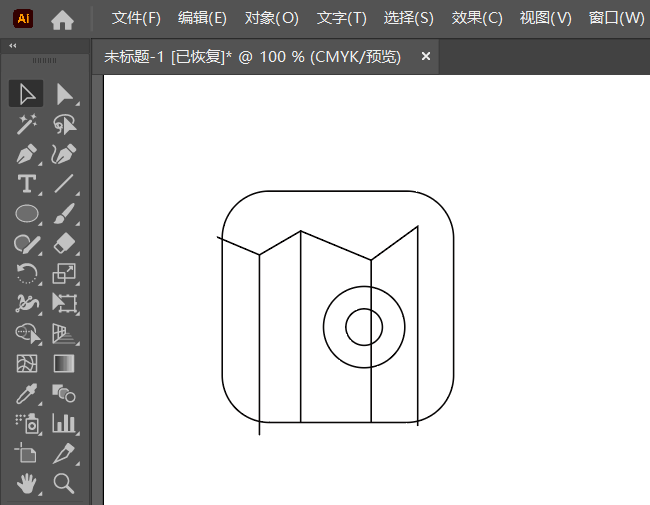Open the 文件(F) menu
The width and height of the screenshot is (650, 505).
tap(136, 18)
